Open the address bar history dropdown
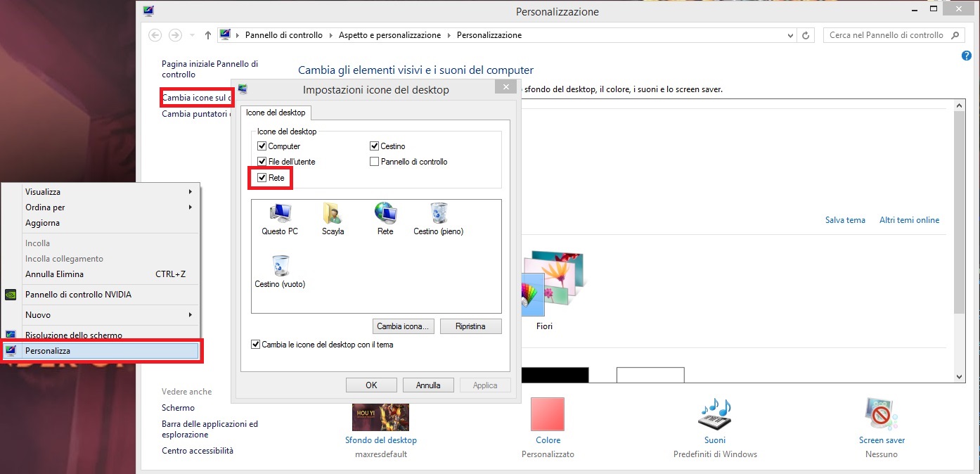Screen dimensions: 980x474 791,35
